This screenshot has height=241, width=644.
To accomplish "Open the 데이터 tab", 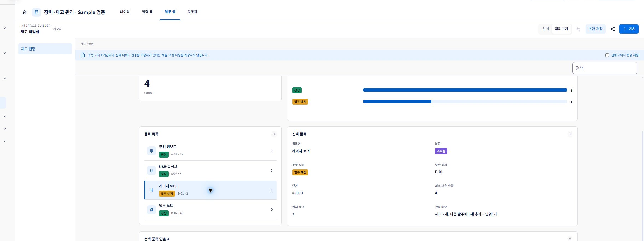I will 125,12.
